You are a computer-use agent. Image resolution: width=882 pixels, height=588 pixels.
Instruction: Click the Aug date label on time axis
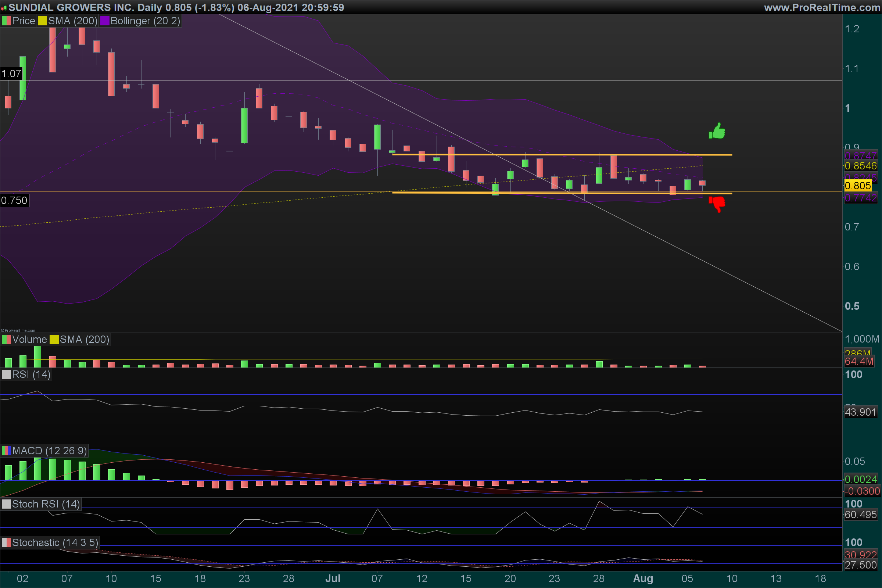(x=643, y=578)
